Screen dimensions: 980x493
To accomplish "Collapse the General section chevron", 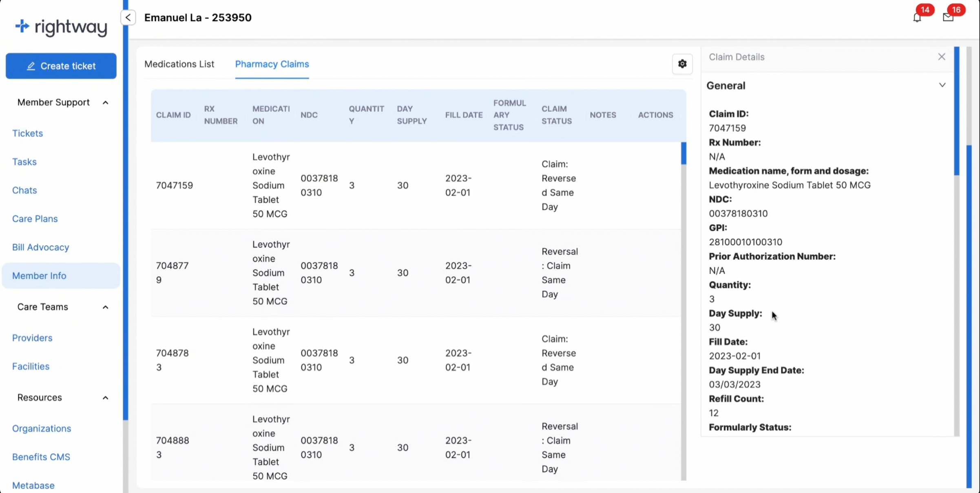I will click(942, 85).
